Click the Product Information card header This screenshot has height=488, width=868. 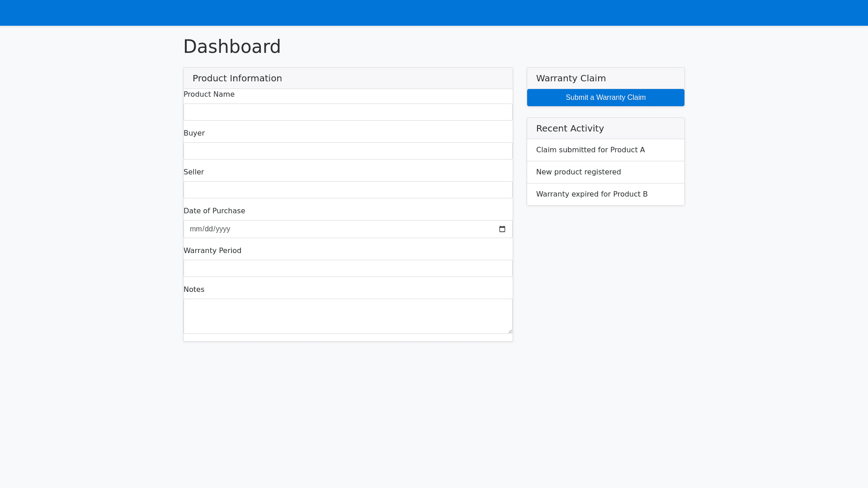click(237, 78)
